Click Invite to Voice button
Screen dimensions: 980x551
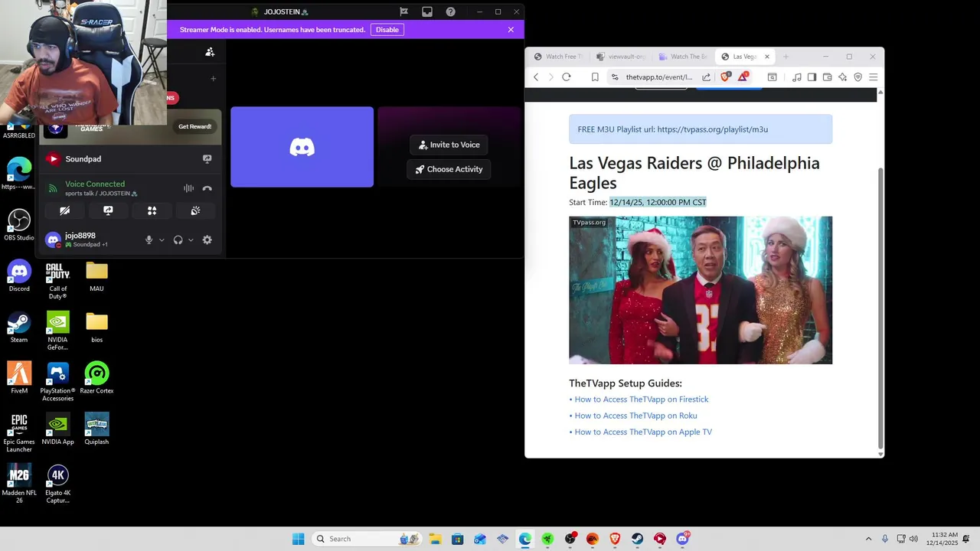[x=449, y=145]
